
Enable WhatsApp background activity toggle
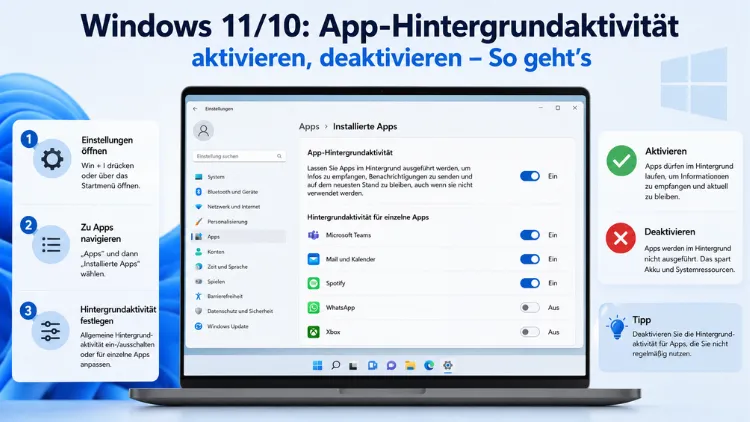[529, 307]
